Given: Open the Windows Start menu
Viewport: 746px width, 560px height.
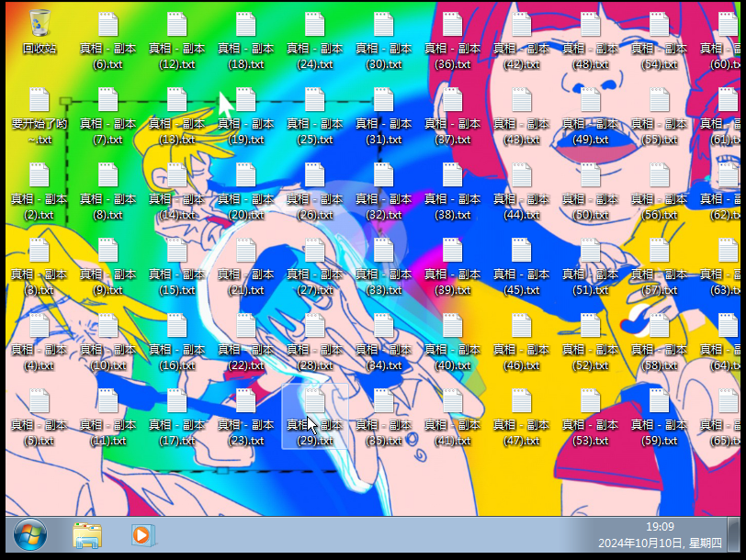Looking at the screenshot, I should [x=30, y=534].
